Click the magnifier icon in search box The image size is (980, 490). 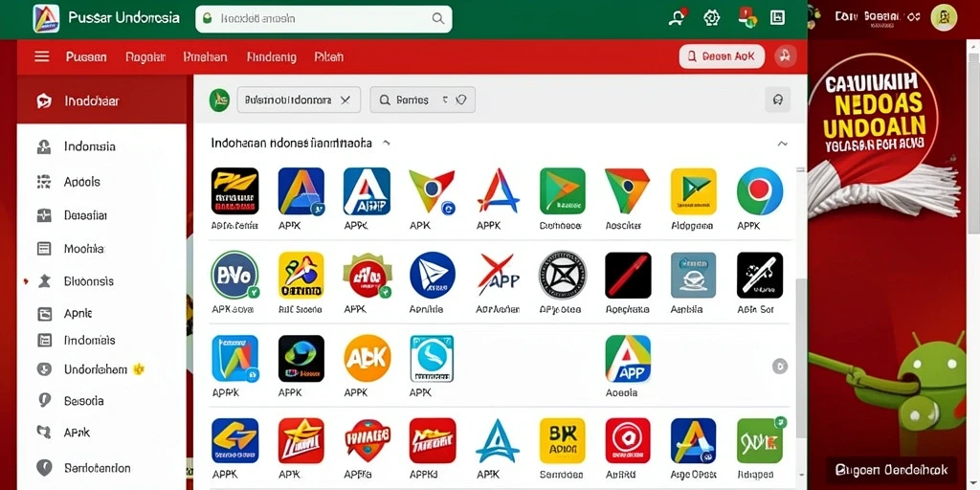click(438, 19)
